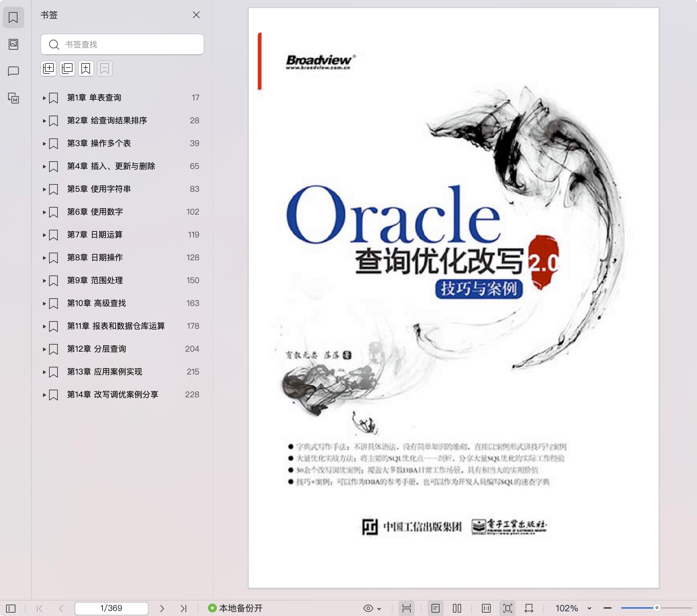Toggle fit page view

[508, 608]
